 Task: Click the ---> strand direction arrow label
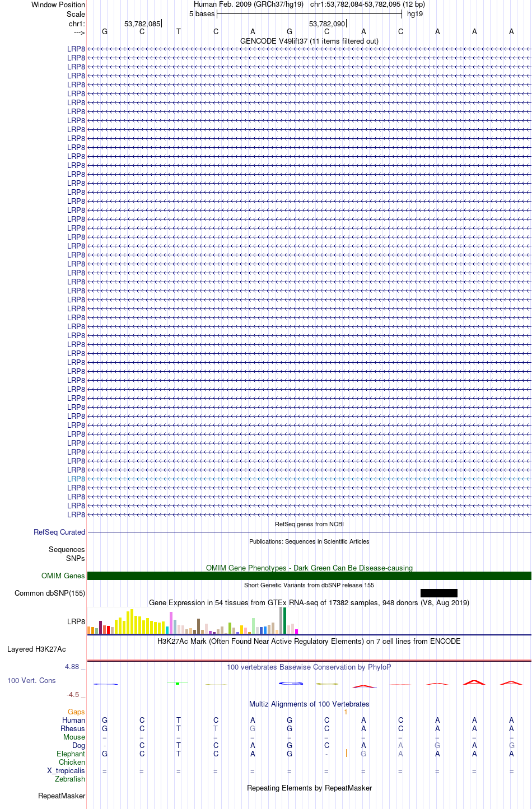pyautogui.click(x=79, y=32)
